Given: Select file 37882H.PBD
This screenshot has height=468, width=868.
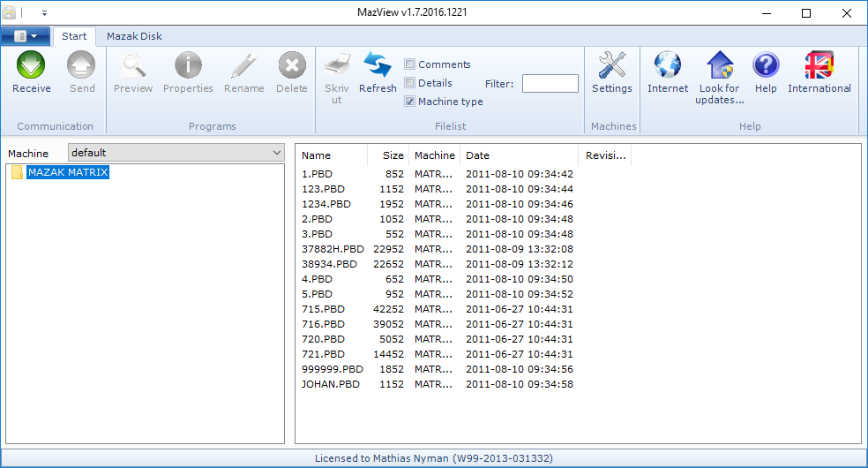Looking at the screenshot, I should (333, 249).
